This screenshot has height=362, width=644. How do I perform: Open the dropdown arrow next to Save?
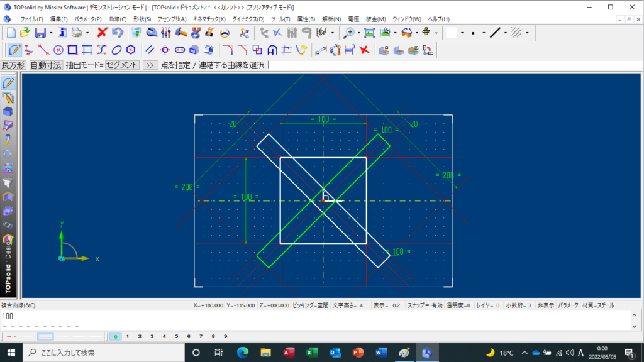(51, 33)
